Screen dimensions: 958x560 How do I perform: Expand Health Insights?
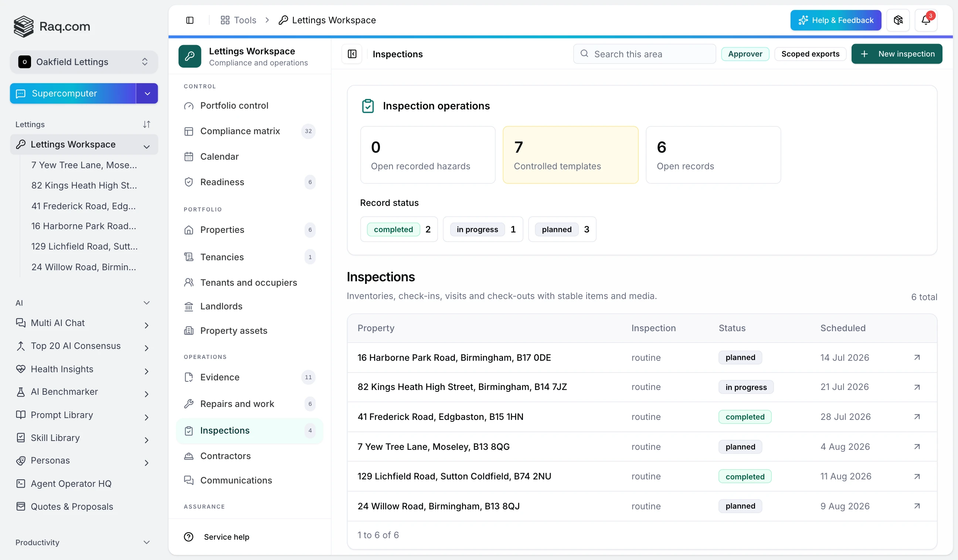[x=147, y=371]
